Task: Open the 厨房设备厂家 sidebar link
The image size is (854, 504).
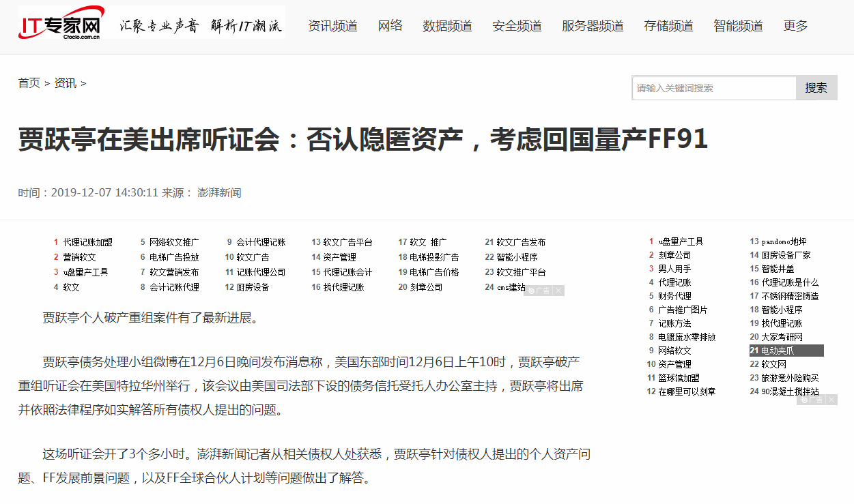Action: tap(786, 255)
